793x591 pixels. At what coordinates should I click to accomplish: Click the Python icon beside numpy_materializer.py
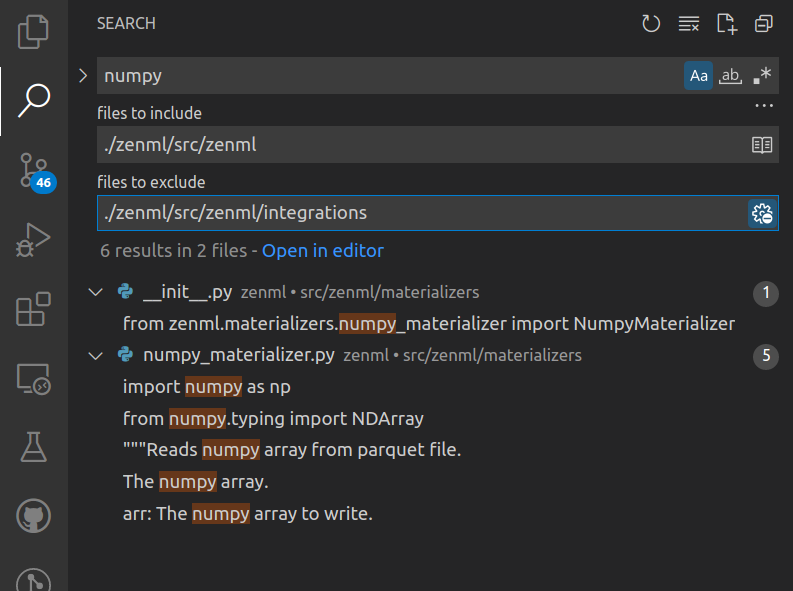[125, 354]
